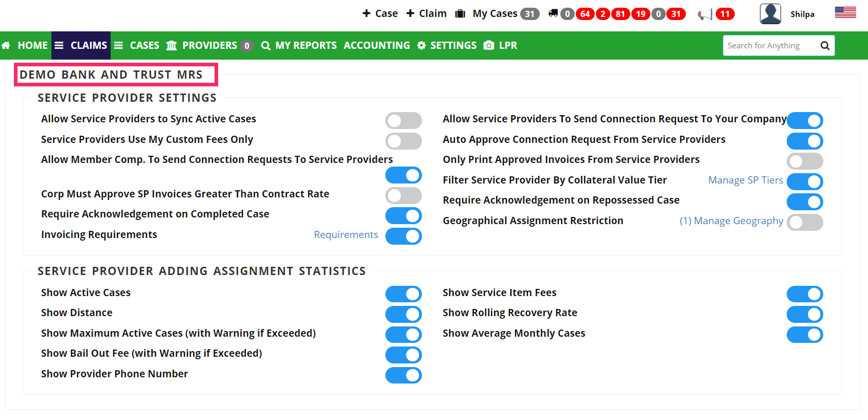Screen dimensions: 868x420
Task: Open MY REPORTS menu
Action: click(306, 46)
